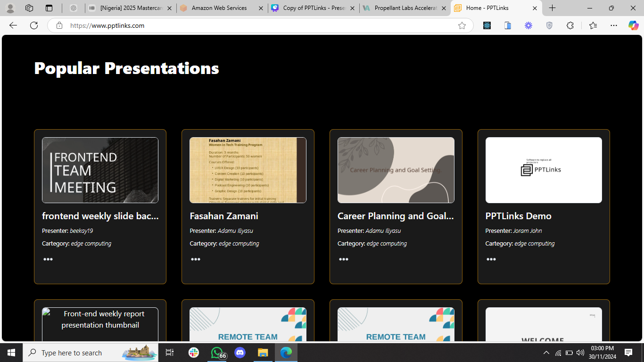The width and height of the screenshot is (644, 362).
Task: Open Windows Task View
Action: click(x=170, y=353)
